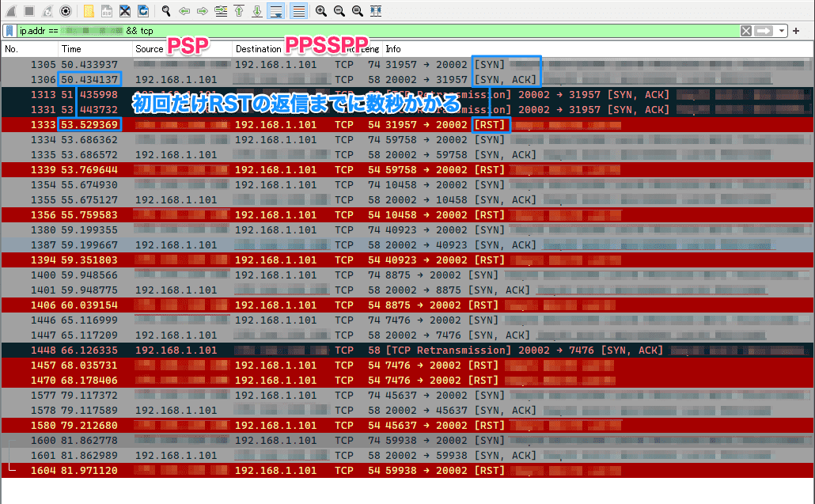Screen dimensions: 815x504
Task: Go back in packet history
Action: click(184, 11)
